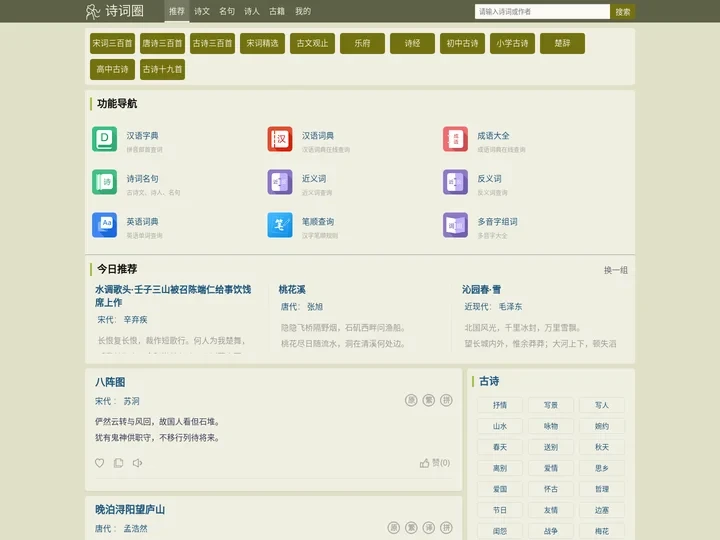720x540 pixels.
Task: Click the 搜索 search button
Action: (623, 11)
